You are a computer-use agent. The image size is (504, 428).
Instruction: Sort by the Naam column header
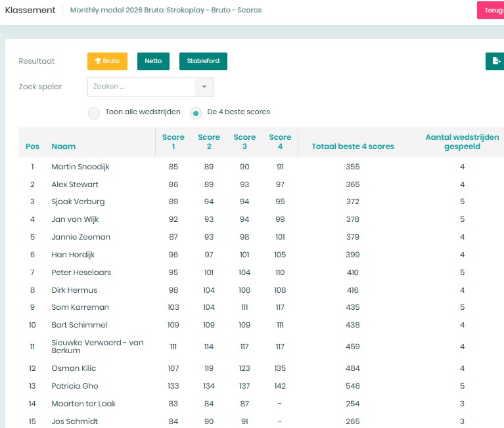(x=64, y=146)
